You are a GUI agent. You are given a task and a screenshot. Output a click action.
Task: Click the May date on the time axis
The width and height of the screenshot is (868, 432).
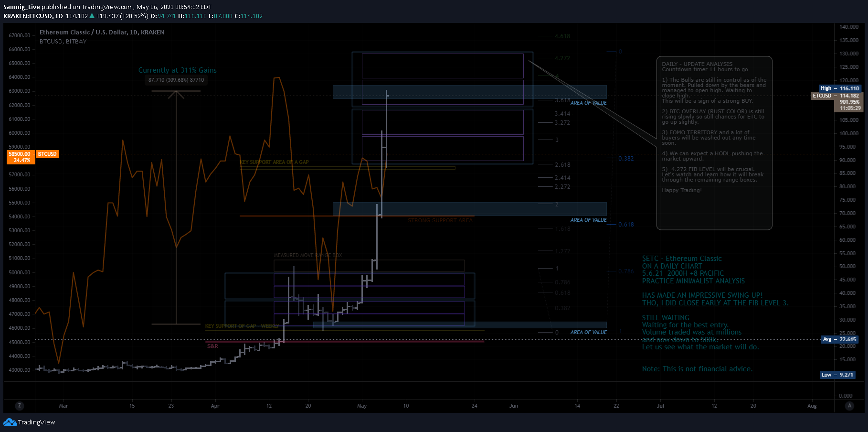(x=362, y=406)
